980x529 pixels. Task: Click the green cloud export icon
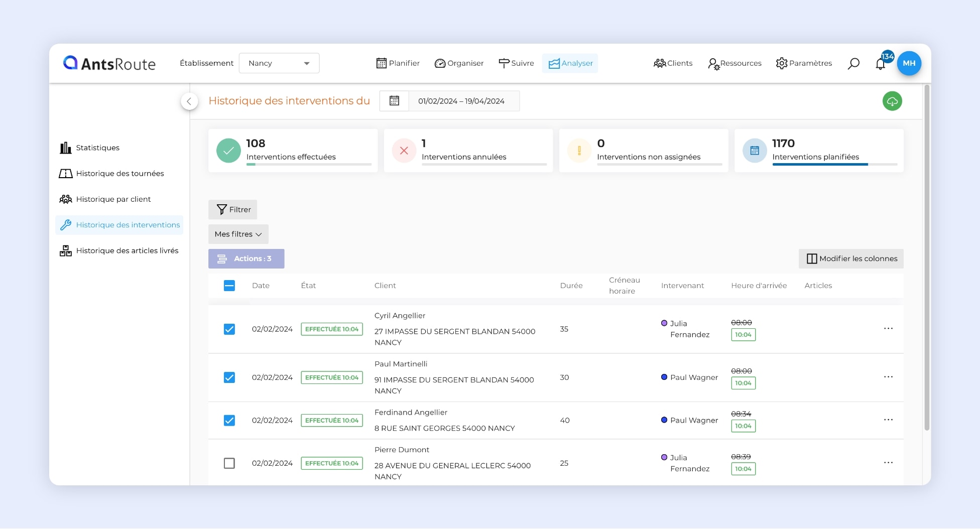[x=892, y=101]
